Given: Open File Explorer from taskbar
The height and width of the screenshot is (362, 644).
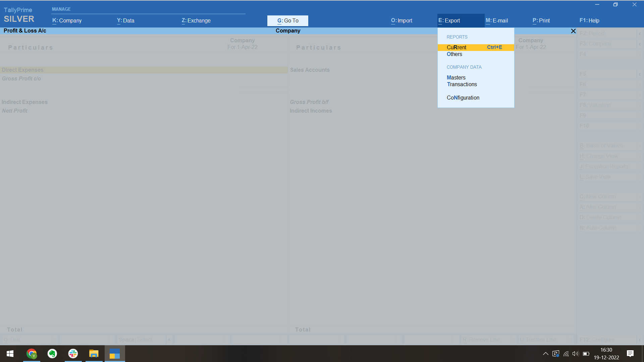Looking at the screenshot, I should [x=94, y=354].
